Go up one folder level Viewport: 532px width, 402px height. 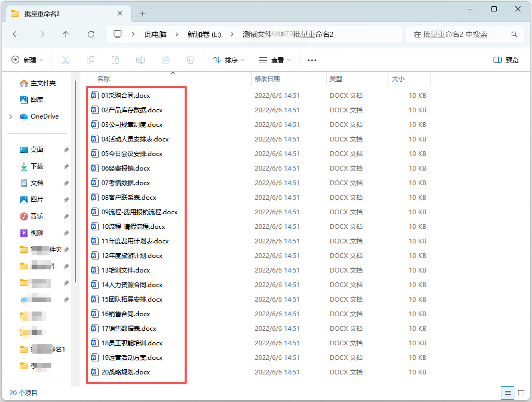(66, 34)
